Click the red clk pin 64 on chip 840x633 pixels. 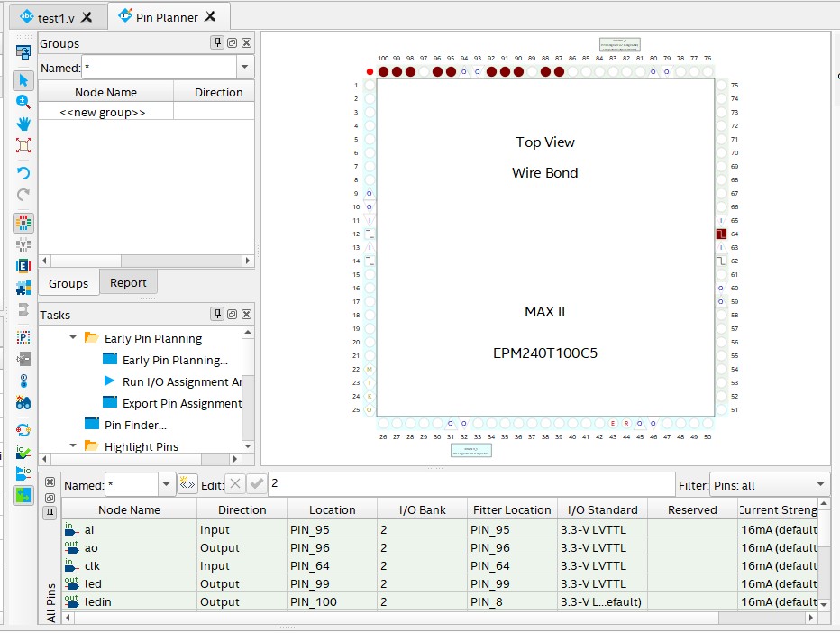coord(721,234)
